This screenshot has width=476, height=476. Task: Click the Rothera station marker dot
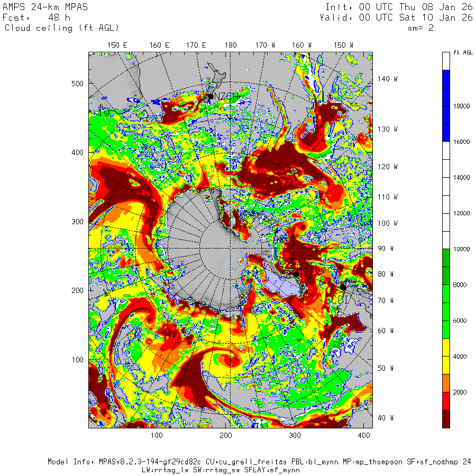pos(296,274)
